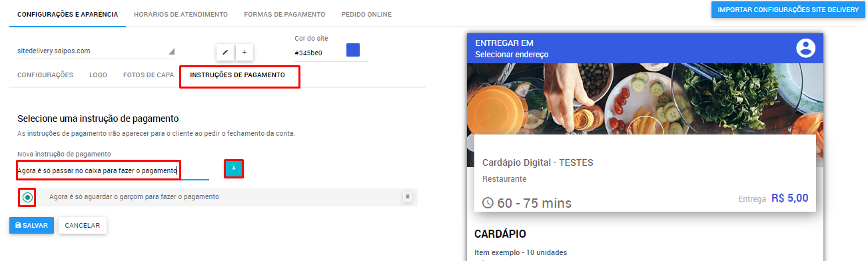The height and width of the screenshot is (261, 868).
Task: Click the pencil edit icon beside site domain
Action: pyautogui.click(x=225, y=52)
